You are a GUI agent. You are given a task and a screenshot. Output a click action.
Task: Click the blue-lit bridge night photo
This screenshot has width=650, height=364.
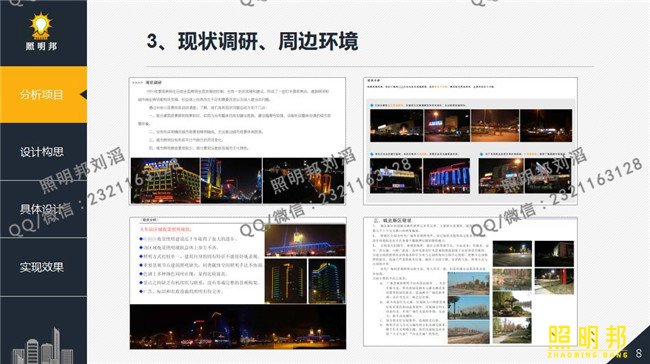(305, 240)
